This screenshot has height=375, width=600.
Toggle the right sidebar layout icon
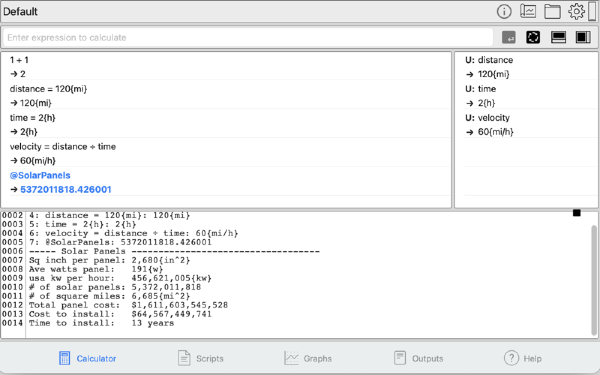coord(583,37)
